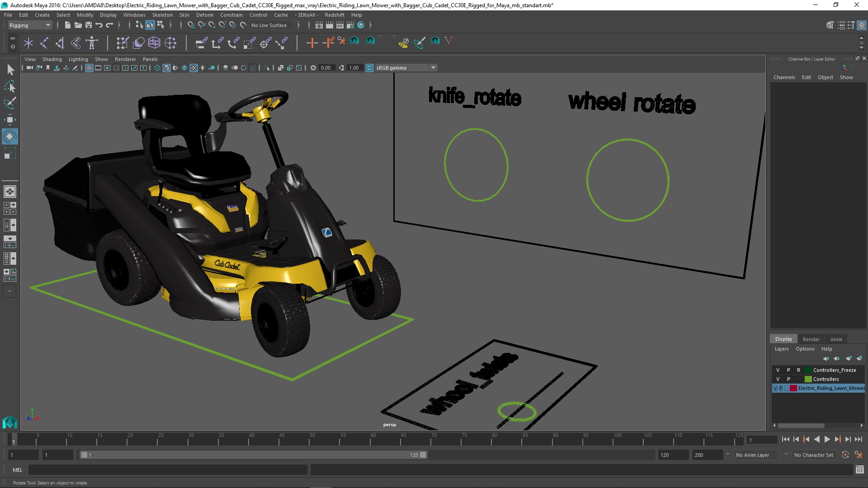Jump to the end of playback range

coord(859,439)
